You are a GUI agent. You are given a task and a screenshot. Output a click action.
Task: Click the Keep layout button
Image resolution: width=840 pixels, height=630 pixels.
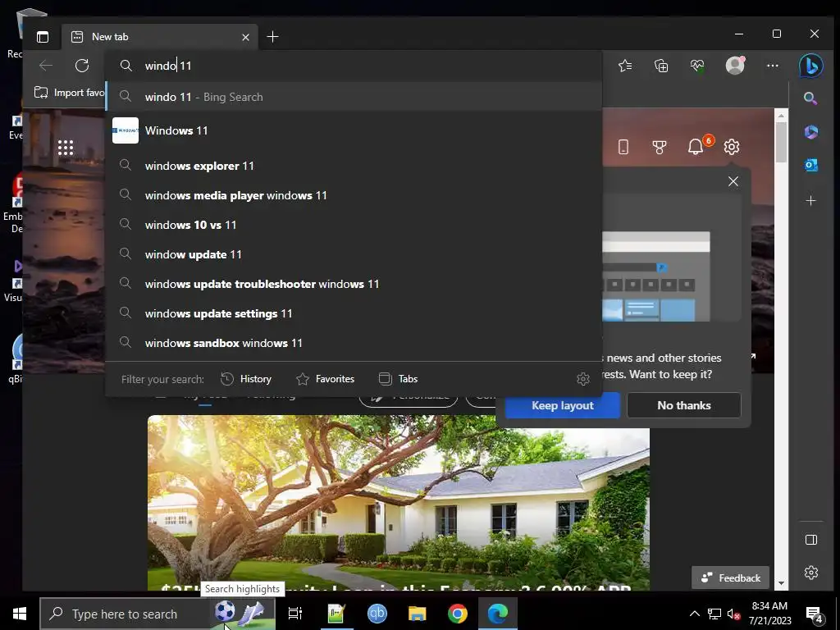point(563,405)
